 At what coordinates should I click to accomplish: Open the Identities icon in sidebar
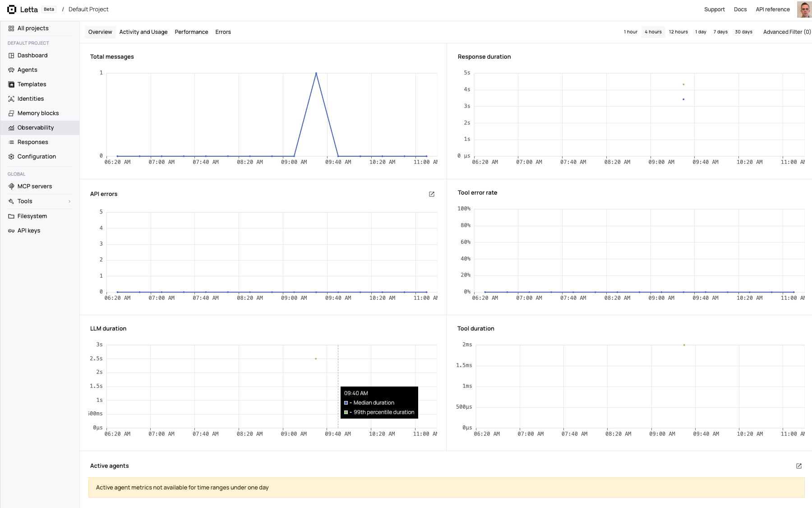(11, 99)
